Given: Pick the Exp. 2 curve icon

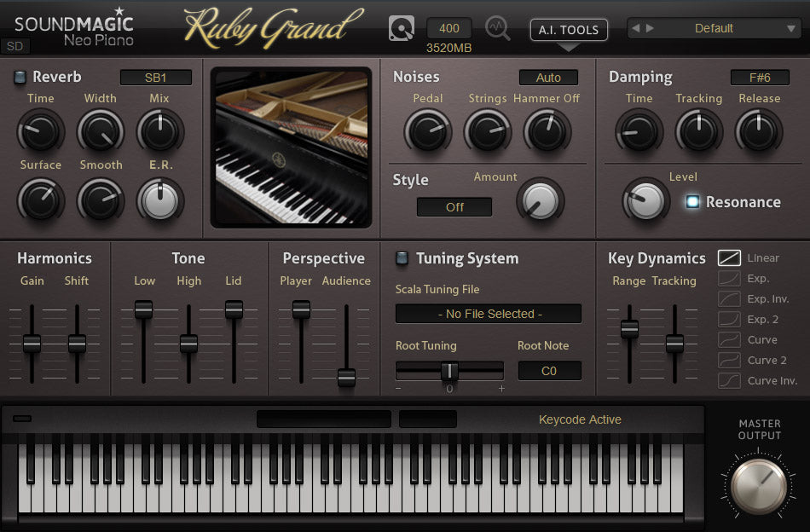Looking at the screenshot, I should tap(729, 319).
